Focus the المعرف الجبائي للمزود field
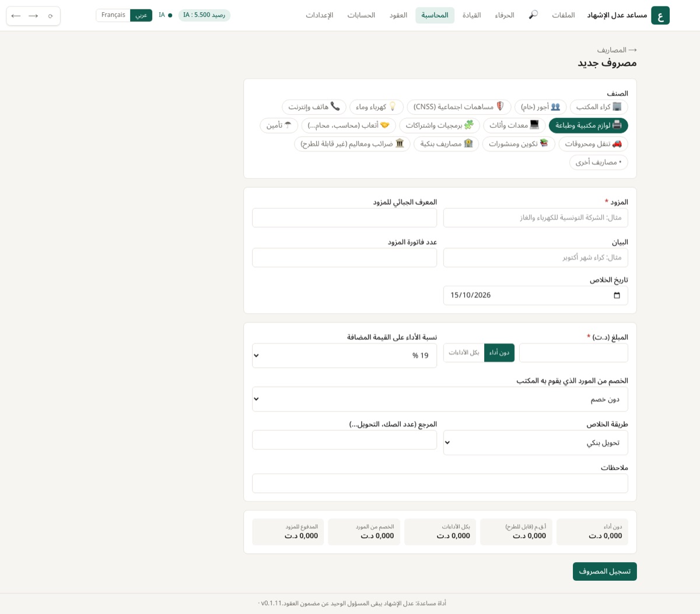This screenshot has width=700, height=614. click(344, 218)
